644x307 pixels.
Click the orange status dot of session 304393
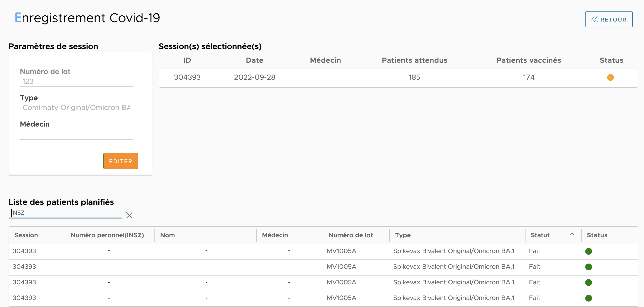611,77
